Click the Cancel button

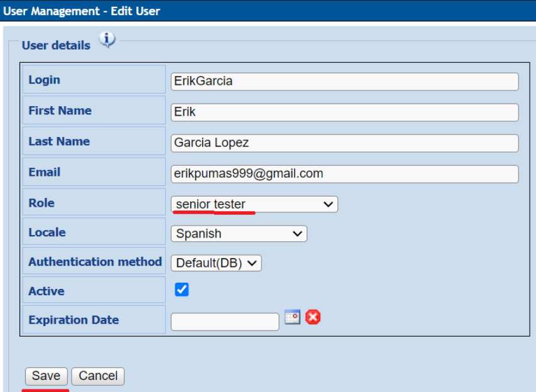(x=98, y=376)
